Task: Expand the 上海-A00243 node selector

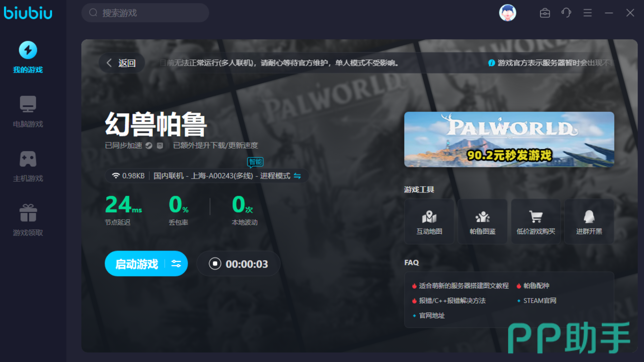Action: coord(222,176)
